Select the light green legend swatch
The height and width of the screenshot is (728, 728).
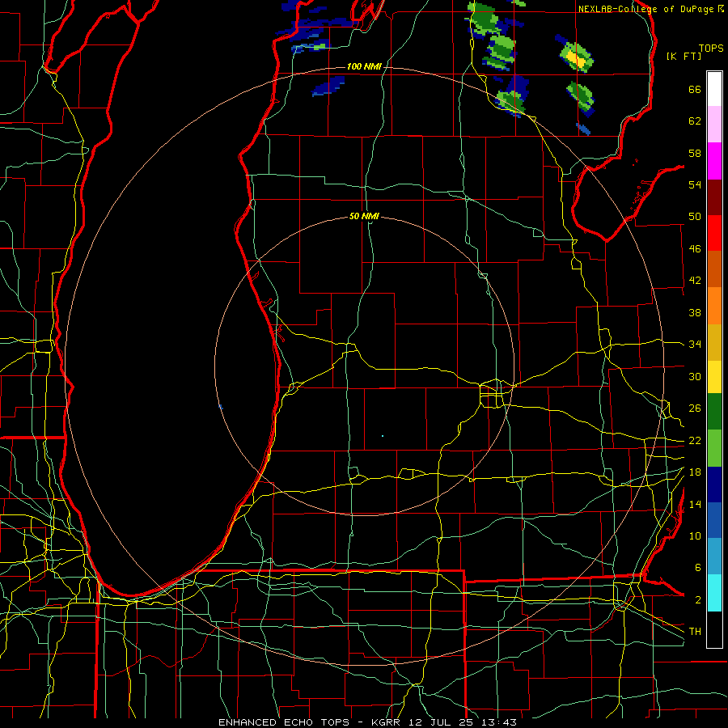point(714,448)
